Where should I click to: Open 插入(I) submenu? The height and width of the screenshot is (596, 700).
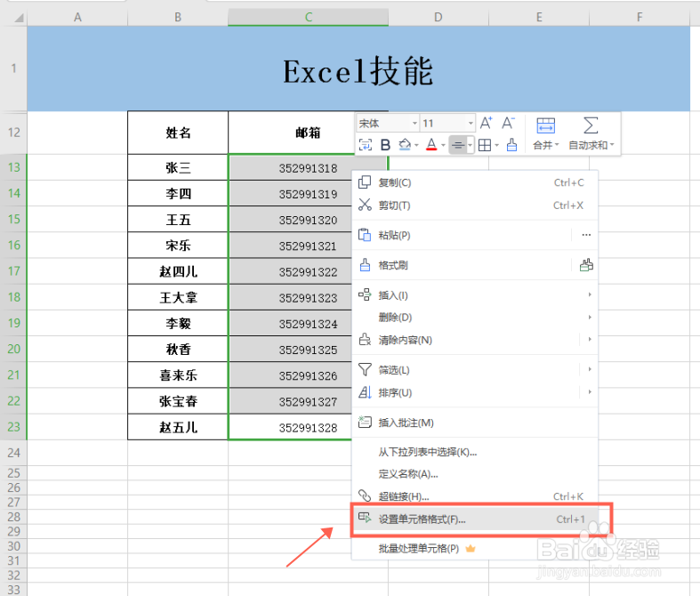point(475,295)
